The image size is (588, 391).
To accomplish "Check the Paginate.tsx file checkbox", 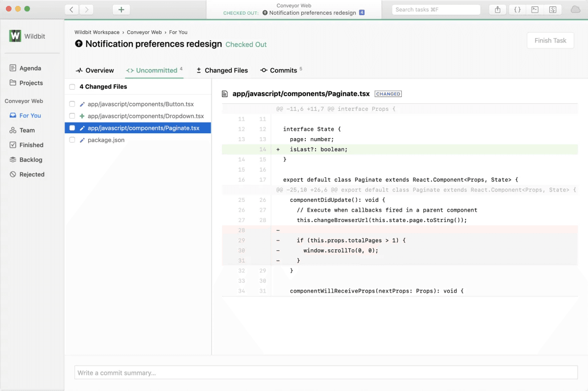I will click(72, 128).
